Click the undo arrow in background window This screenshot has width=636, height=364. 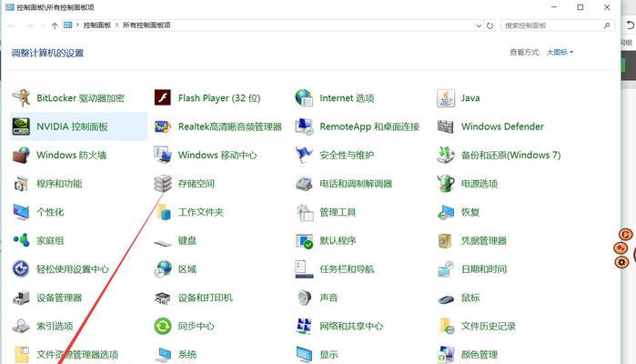click(x=630, y=25)
